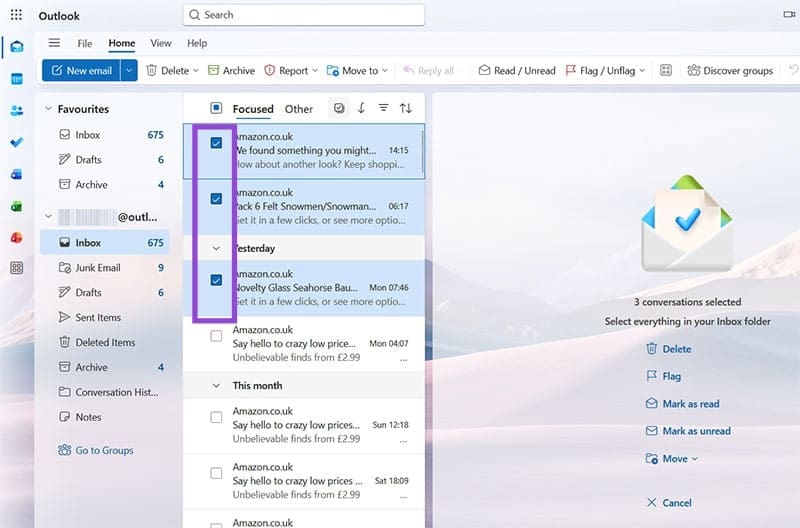800x528 pixels.
Task: Open the New email dropdown arrow
Action: point(129,71)
